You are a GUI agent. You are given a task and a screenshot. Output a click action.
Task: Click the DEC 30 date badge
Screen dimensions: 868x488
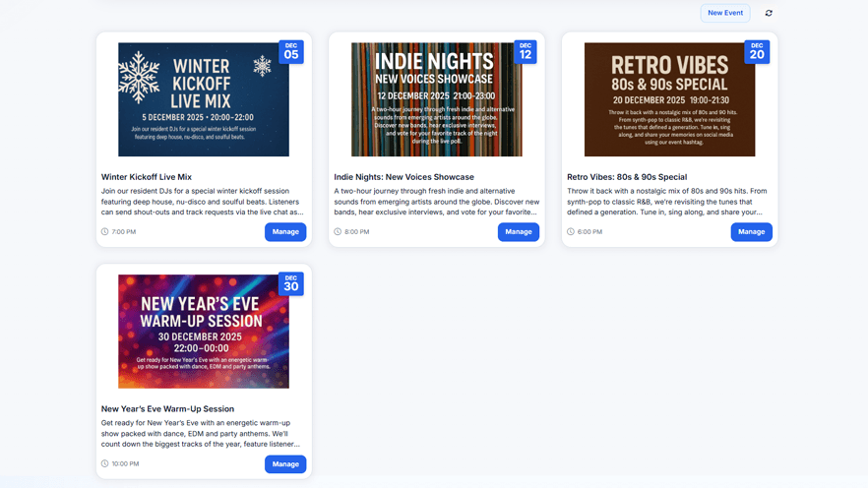click(291, 283)
